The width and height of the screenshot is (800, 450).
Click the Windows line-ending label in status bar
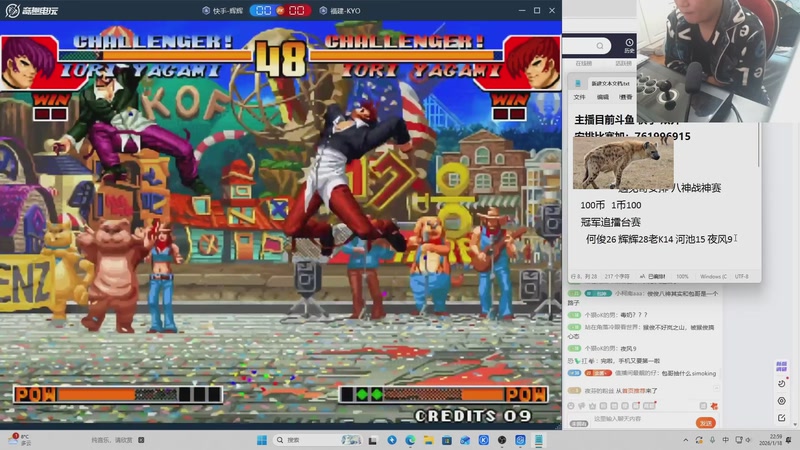pos(713,276)
